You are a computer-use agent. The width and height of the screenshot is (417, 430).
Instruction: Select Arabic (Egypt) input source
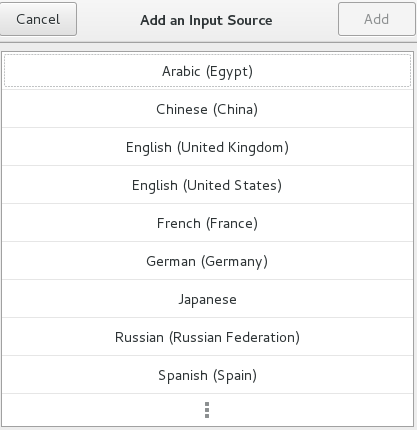click(x=207, y=71)
